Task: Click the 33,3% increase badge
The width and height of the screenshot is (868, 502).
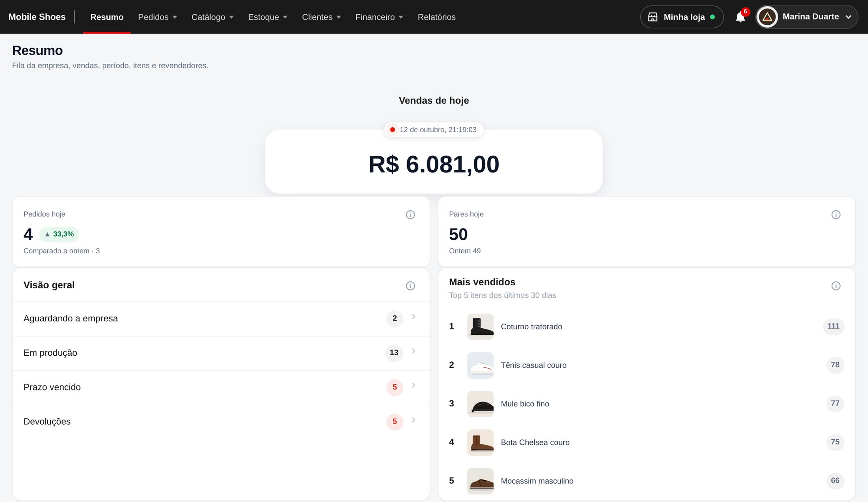Action: click(59, 234)
